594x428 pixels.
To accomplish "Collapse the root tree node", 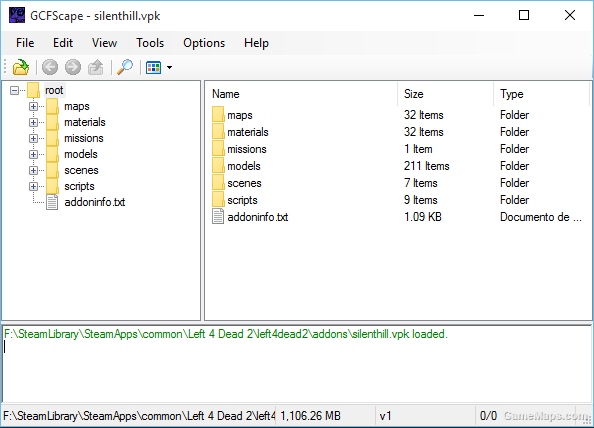I will point(14,90).
